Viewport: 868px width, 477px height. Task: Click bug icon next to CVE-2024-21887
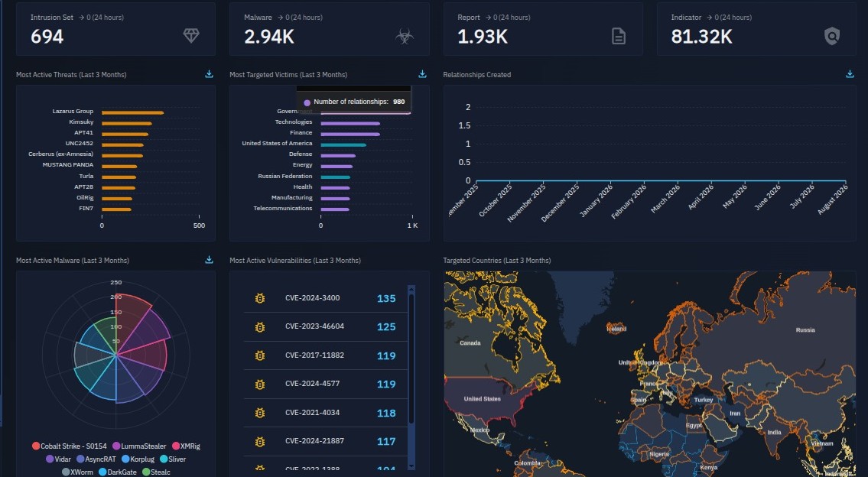(x=260, y=442)
